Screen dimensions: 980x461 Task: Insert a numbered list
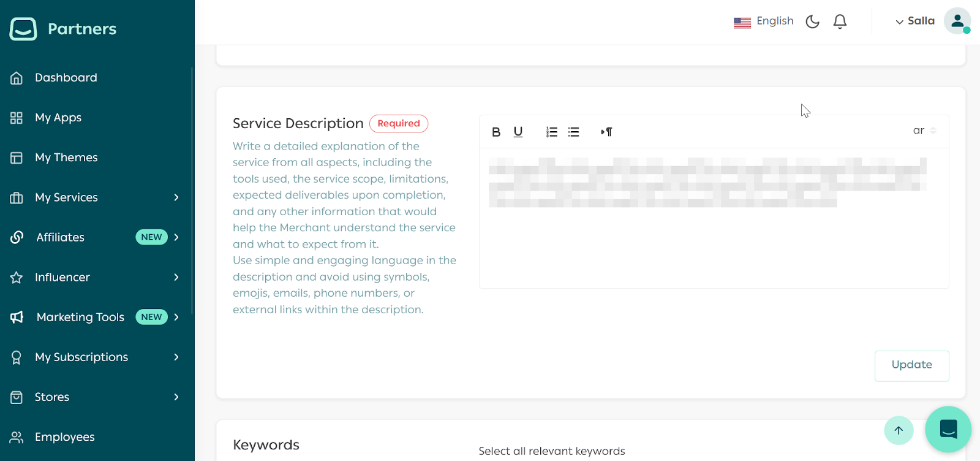coord(552,132)
